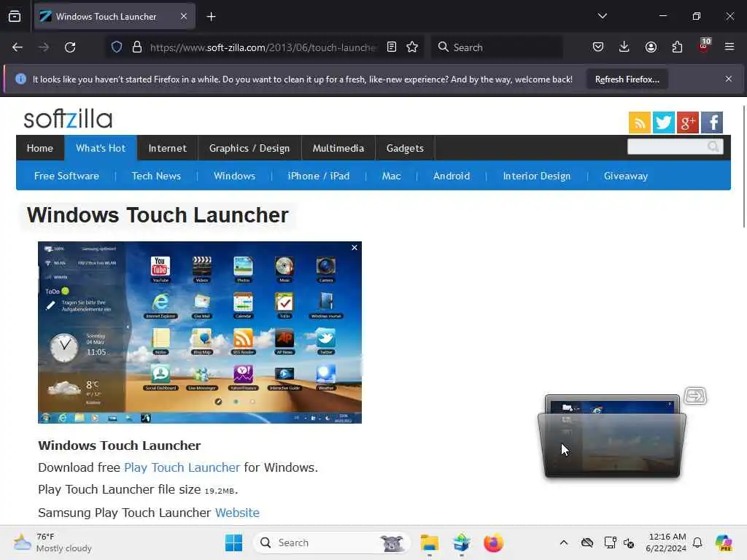This screenshot has width=747, height=560.
Task: Open the Gadgets menu item
Action: [x=405, y=148]
